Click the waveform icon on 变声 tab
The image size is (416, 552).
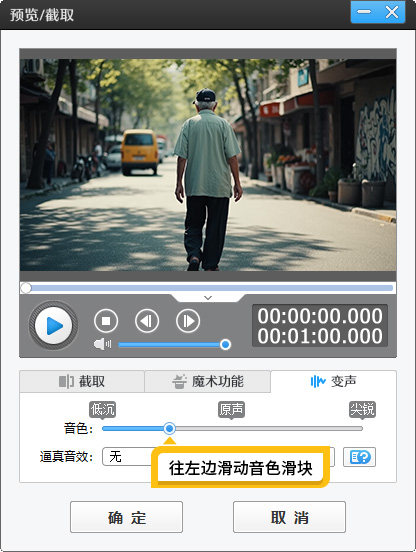(x=318, y=381)
